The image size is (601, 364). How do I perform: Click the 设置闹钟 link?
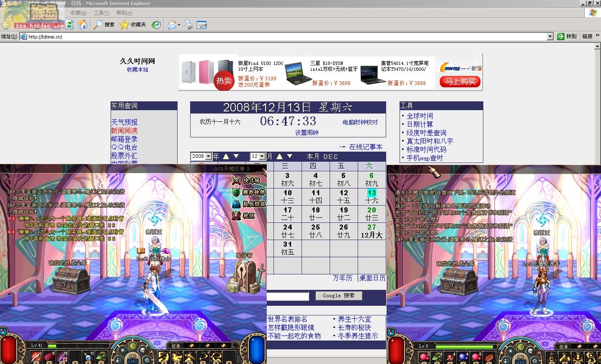(307, 132)
